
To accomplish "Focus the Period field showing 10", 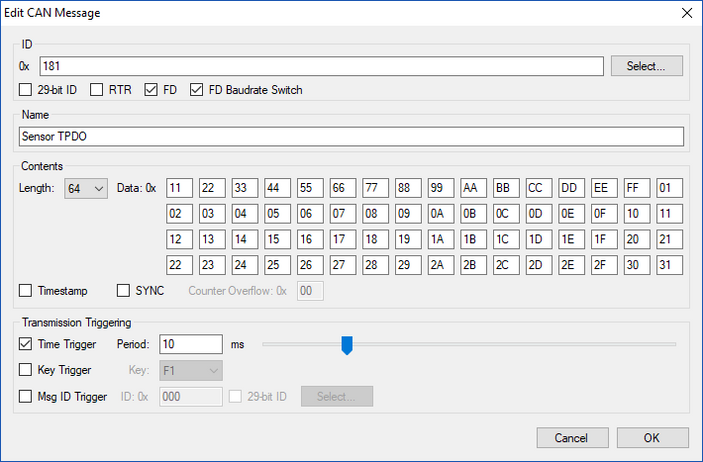I will (x=189, y=344).
